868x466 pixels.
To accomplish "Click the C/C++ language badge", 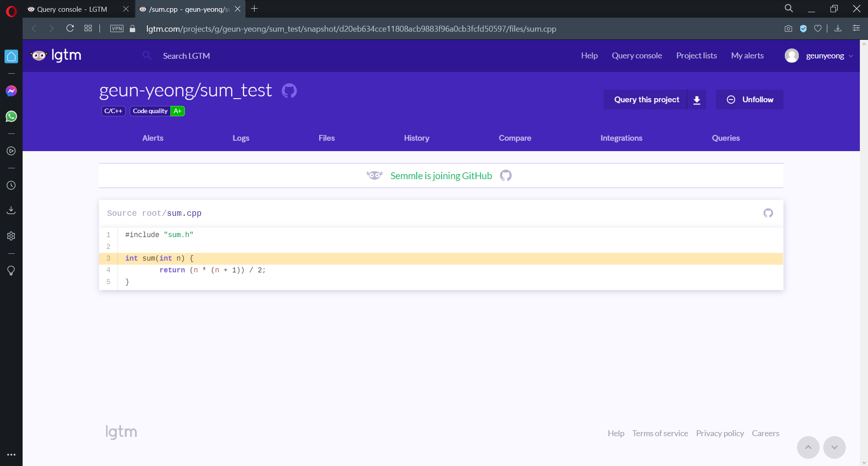I will [113, 111].
